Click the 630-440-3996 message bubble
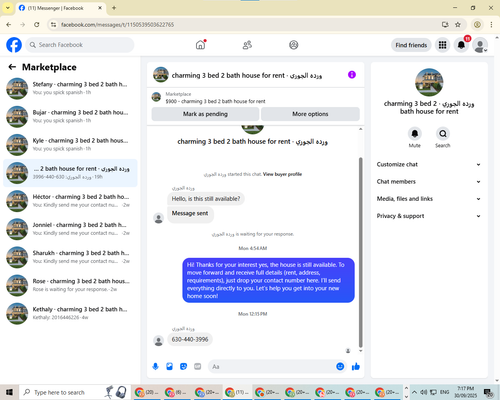Image resolution: width=500 pixels, height=400 pixels. point(190,340)
